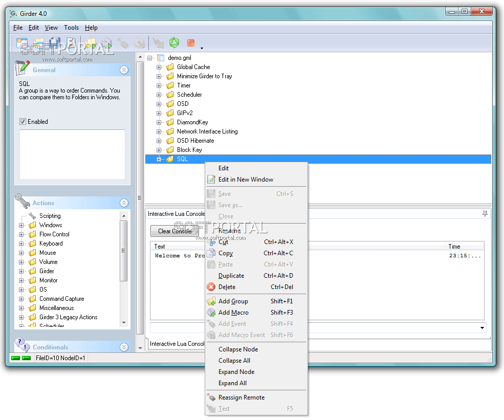Click the greyed Test lightning toolbar icon
Viewport: 504px width, 420px height.
(158, 43)
